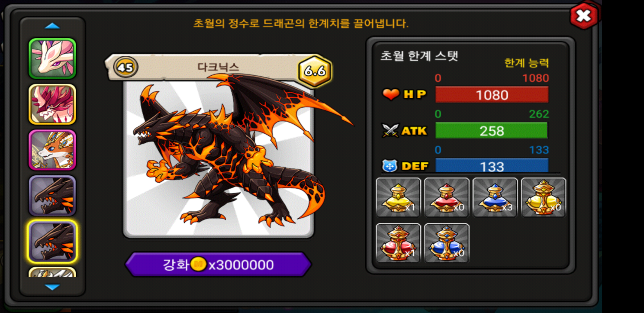The image size is (644, 313).
Task: Close the transcendence window with red X
Action: [x=584, y=16]
